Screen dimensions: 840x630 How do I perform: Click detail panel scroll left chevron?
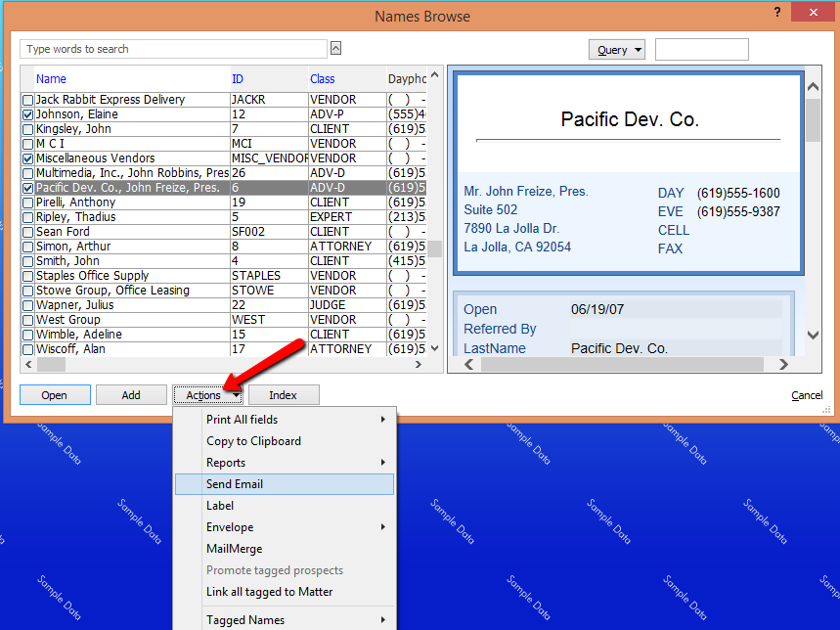coord(469,364)
